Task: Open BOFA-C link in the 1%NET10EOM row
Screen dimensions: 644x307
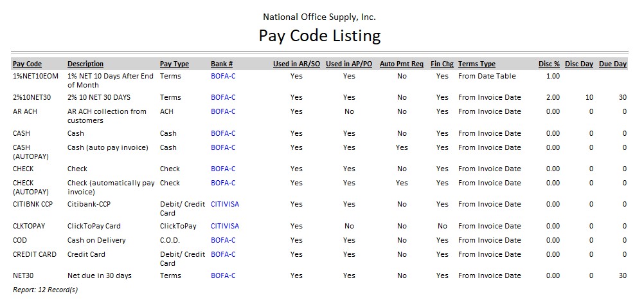Action: click(223, 76)
